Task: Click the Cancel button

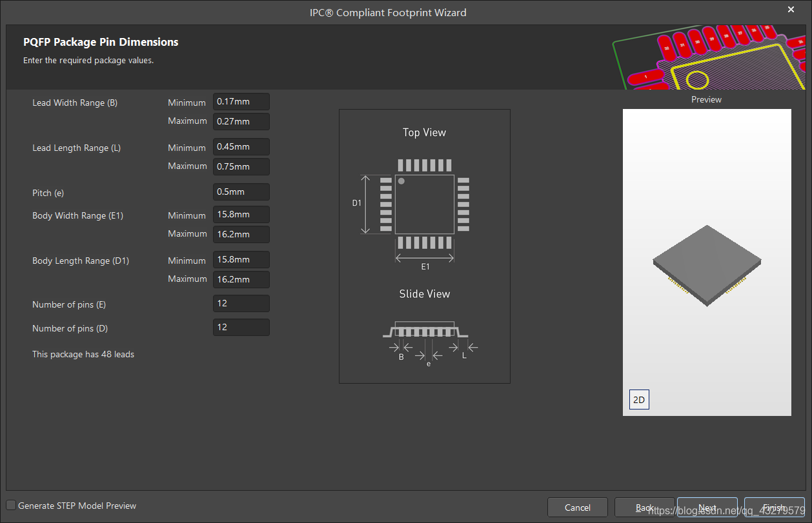Action: 578,508
